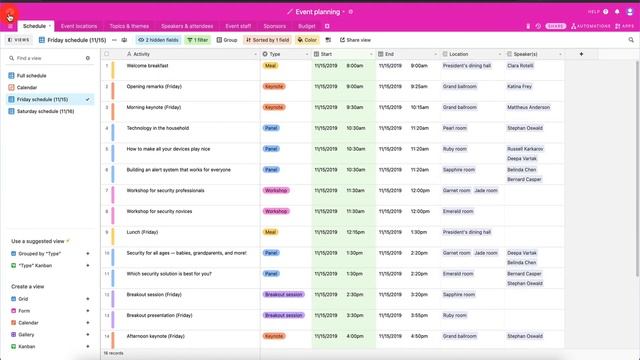Click the vertical scrollbar of the grid
Screen dimensions: 640x360
[637, 169]
